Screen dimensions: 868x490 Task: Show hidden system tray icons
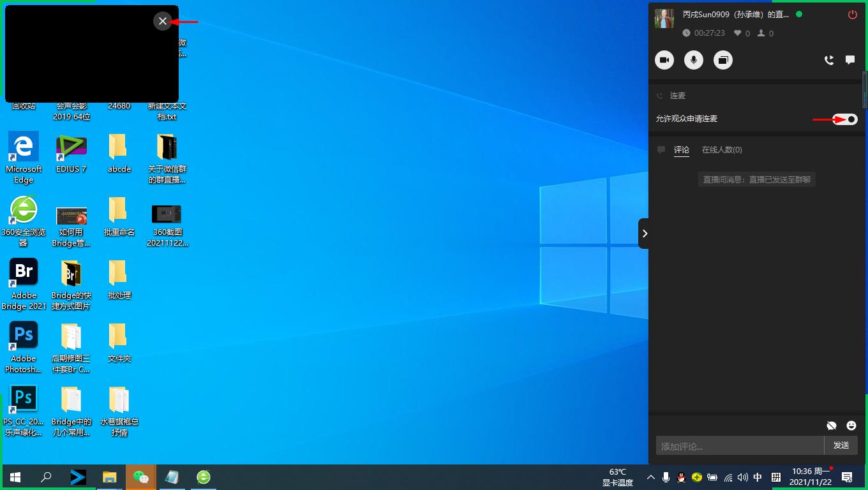650,477
